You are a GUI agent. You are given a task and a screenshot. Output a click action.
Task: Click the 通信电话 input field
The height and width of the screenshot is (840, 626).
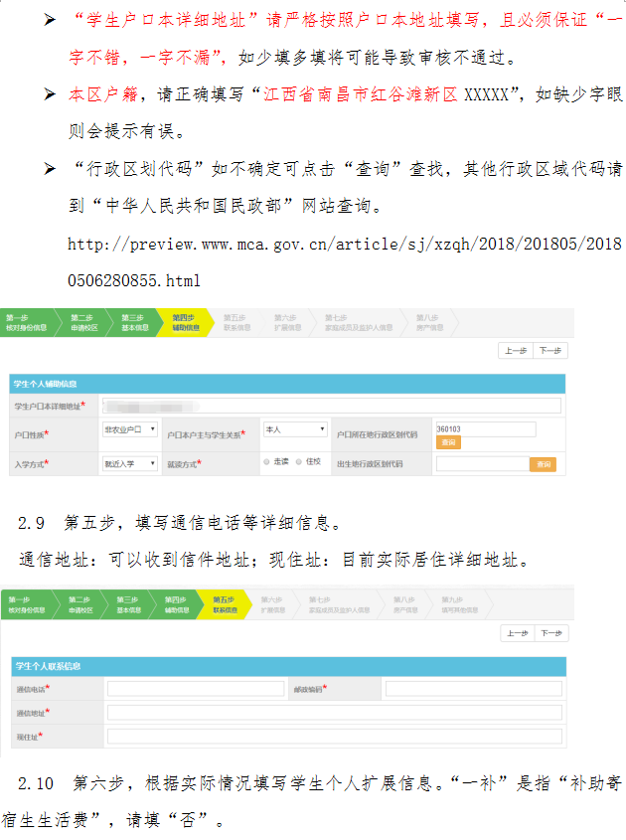pyautogui.click(x=196, y=688)
